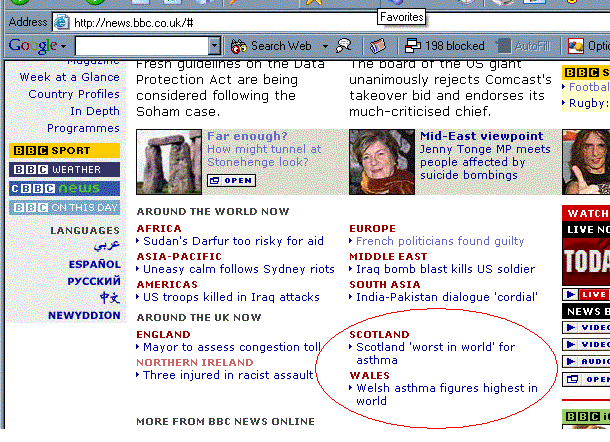The height and width of the screenshot is (442, 610).
Task: Open 'Three injured in racist assault'
Action: point(228,375)
